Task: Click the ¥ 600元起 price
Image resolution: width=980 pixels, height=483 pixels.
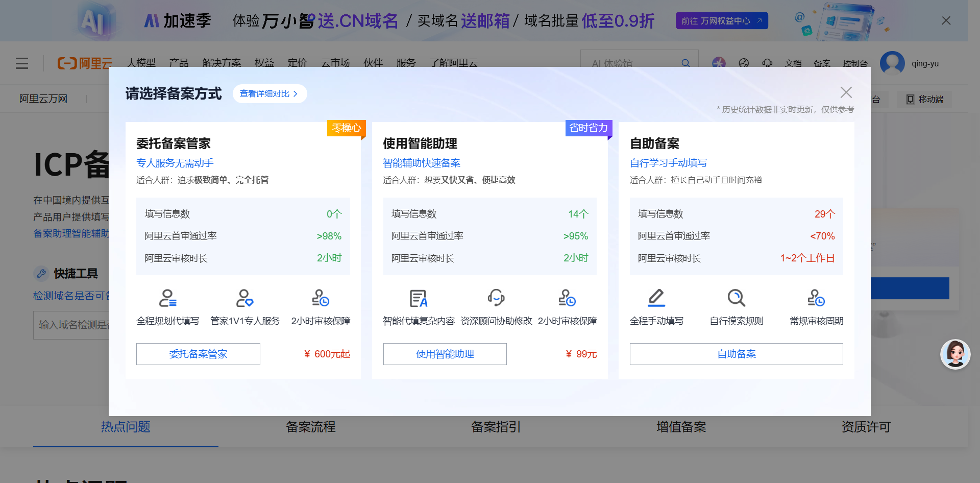Action: (327, 354)
